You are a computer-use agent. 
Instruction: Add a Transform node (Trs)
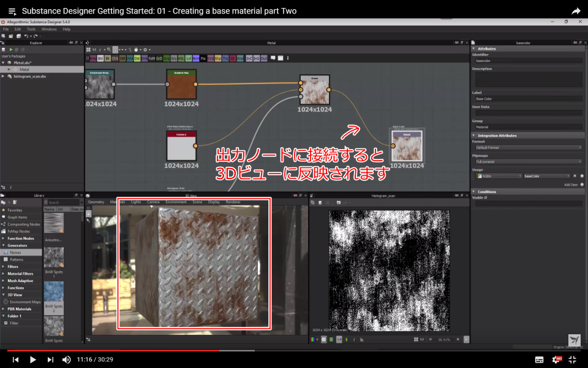(225, 58)
